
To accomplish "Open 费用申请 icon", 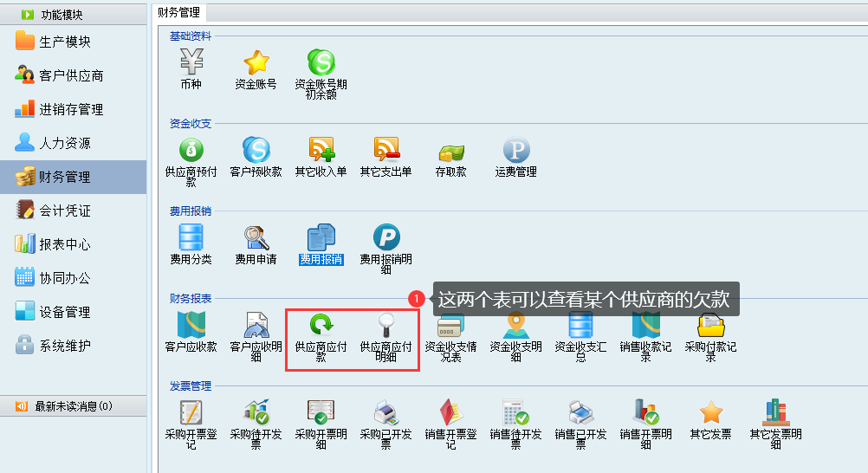I will 256,238.
